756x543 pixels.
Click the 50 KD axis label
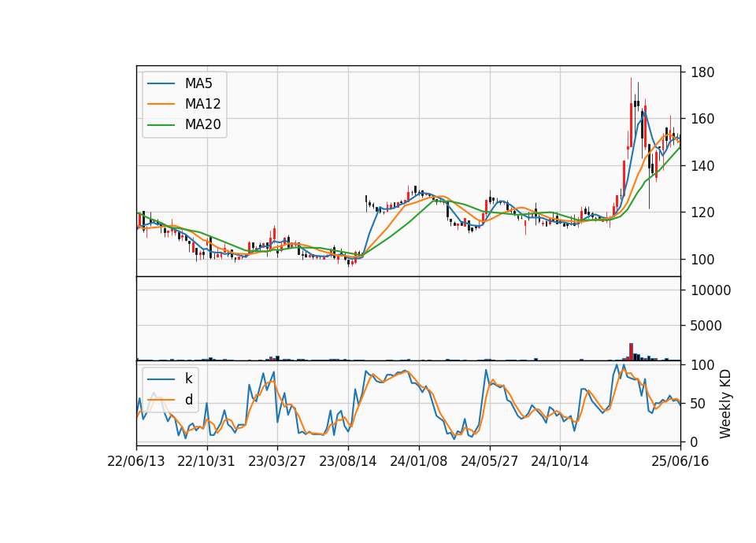click(x=699, y=403)
